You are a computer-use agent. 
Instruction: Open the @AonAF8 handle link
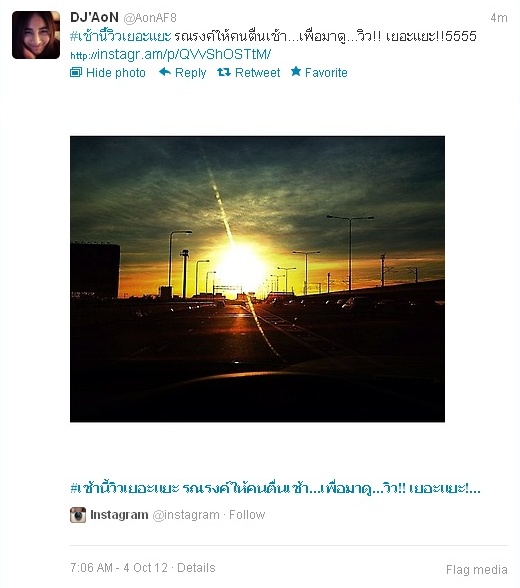point(150,18)
